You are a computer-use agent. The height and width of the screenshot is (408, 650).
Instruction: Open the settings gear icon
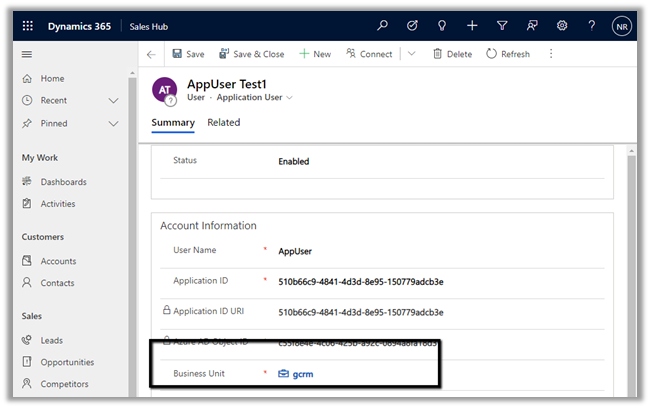coord(562,26)
